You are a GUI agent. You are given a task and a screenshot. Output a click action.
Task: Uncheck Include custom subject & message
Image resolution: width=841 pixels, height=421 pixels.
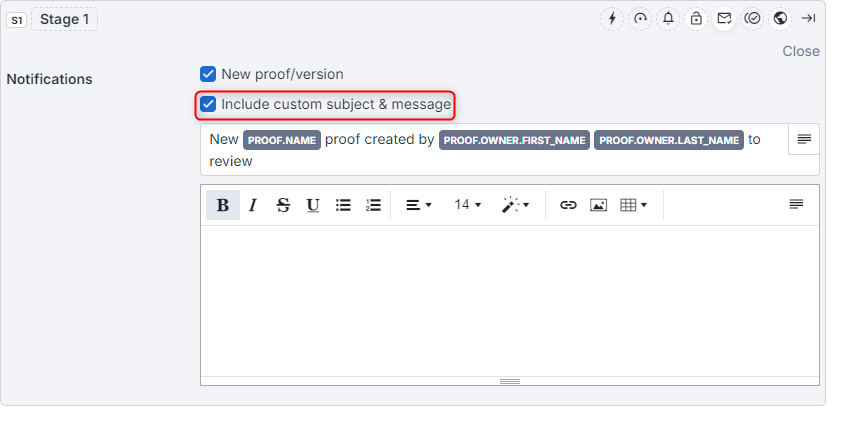[x=208, y=104]
